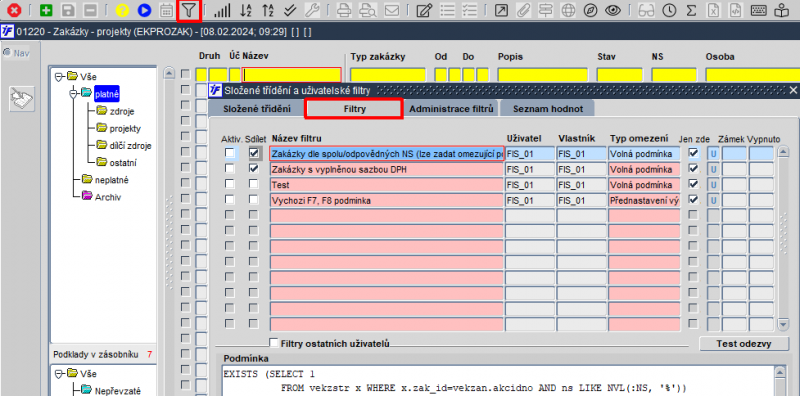Click the paperclip attachment icon
The width and height of the screenshot is (800, 396).
pyautogui.click(x=522, y=10)
